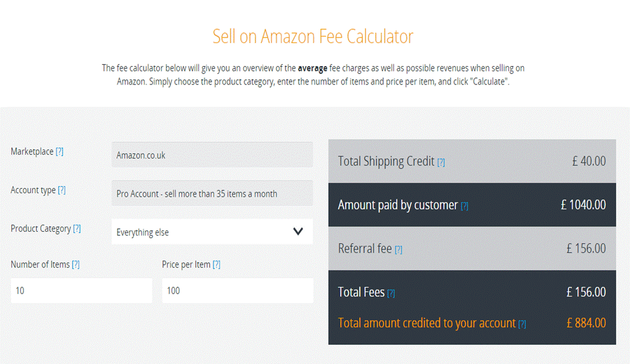
Task: Click Total Shipping Credit help [?] icon
Action: (x=441, y=162)
